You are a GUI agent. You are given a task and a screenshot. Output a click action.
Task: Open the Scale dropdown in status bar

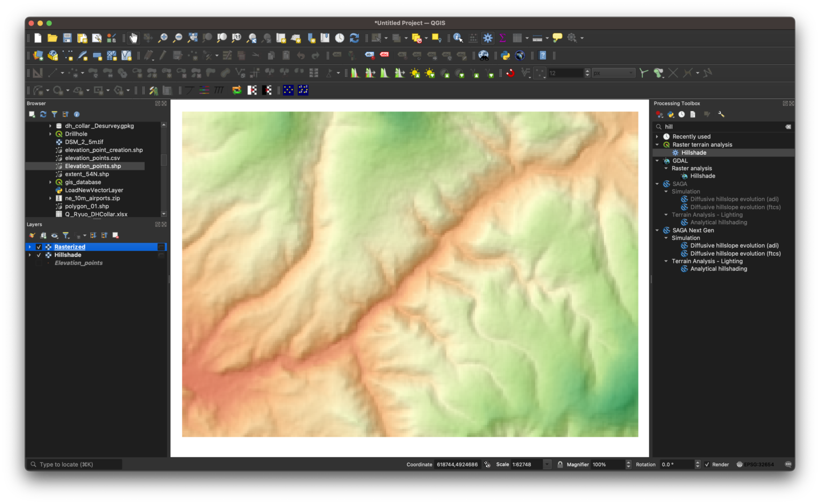click(x=547, y=464)
